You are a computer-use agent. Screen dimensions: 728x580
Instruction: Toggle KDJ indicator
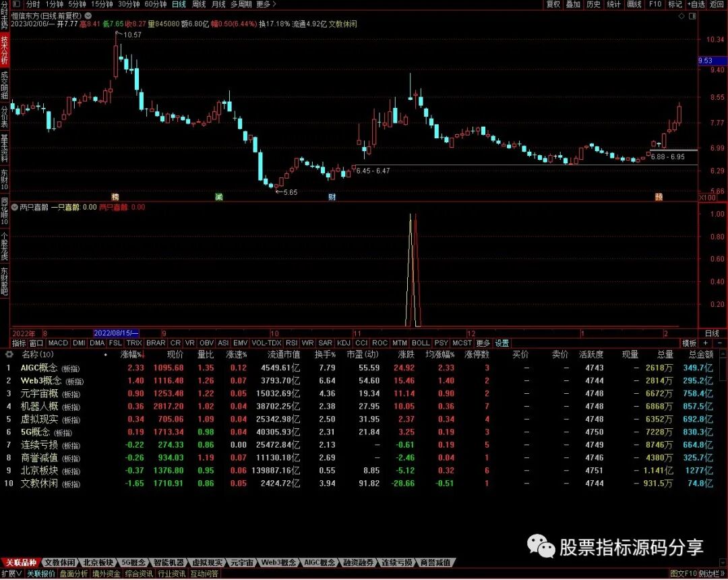(x=344, y=343)
